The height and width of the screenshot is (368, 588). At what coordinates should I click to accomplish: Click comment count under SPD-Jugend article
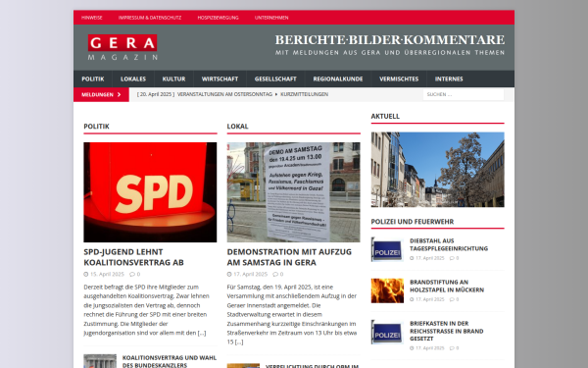click(135, 274)
